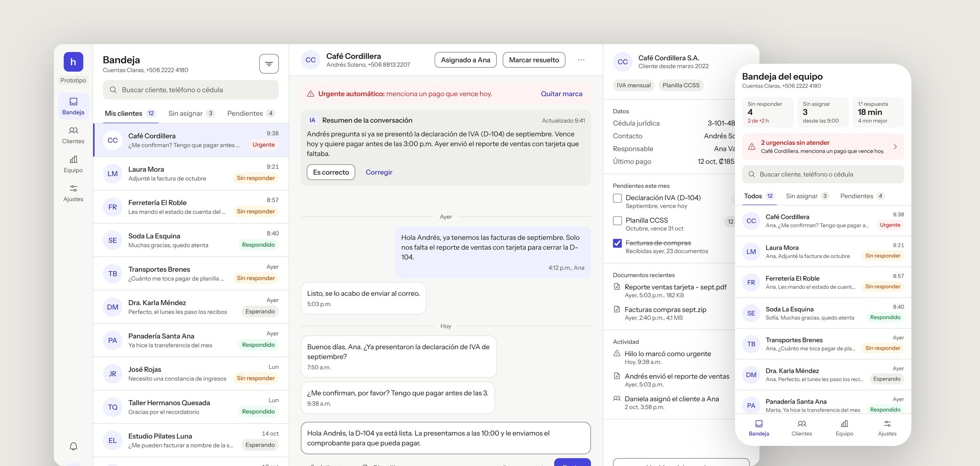
Task: Tap Clientes in the mobile bottom bar
Action: [x=802, y=428]
